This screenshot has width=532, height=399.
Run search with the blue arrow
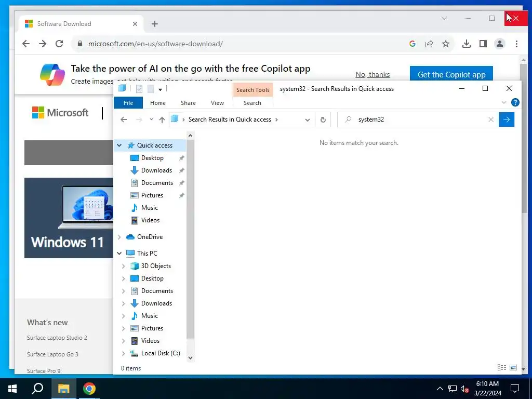[x=507, y=119]
